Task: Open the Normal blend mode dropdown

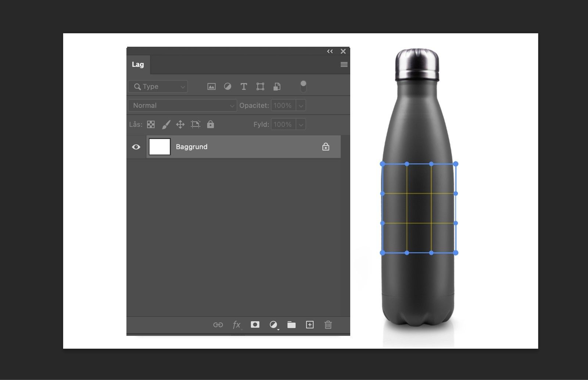Action: 182,106
